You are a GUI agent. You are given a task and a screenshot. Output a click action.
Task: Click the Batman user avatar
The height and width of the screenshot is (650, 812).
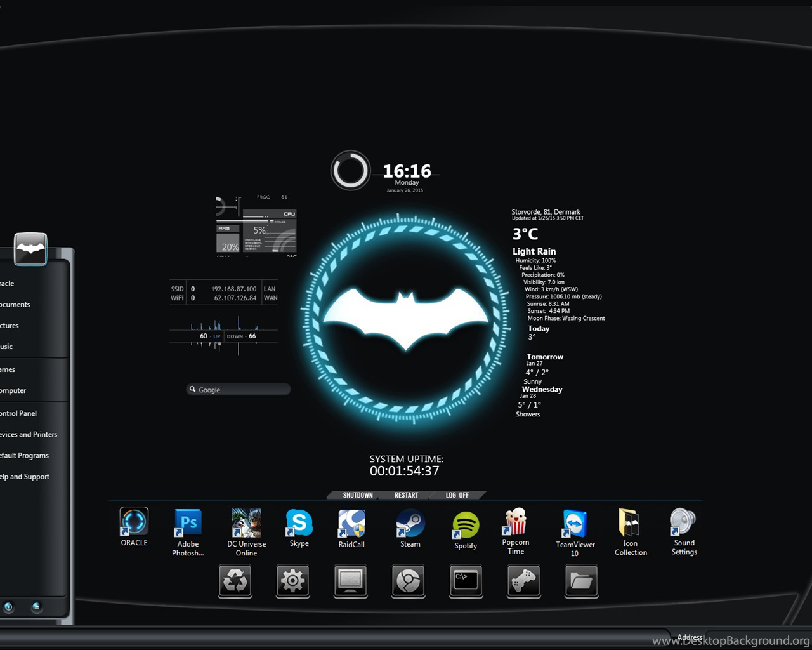coord(30,249)
